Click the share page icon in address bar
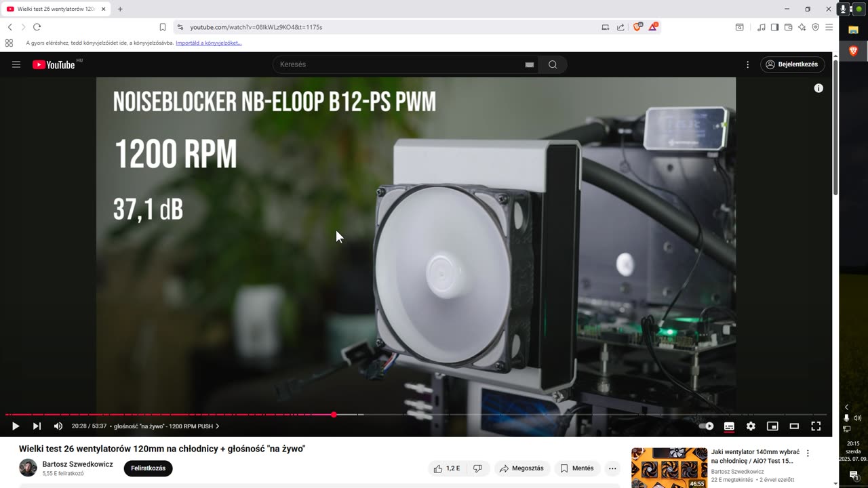Viewport: 868px width, 488px height. tap(620, 27)
